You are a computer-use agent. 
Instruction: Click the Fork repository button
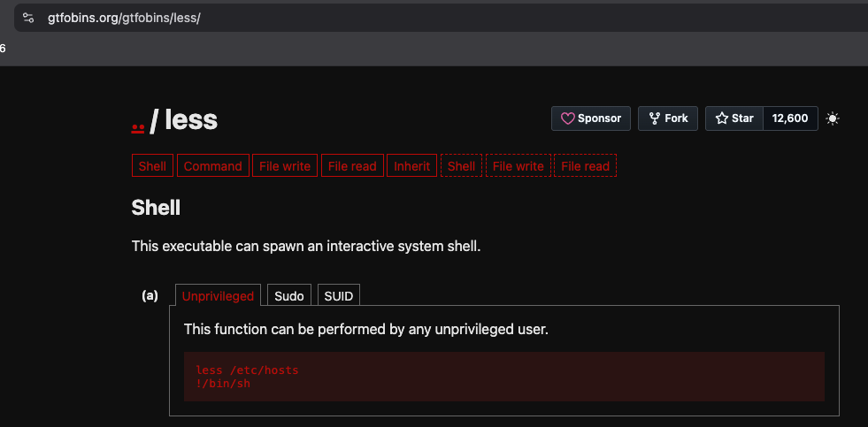(668, 118)
